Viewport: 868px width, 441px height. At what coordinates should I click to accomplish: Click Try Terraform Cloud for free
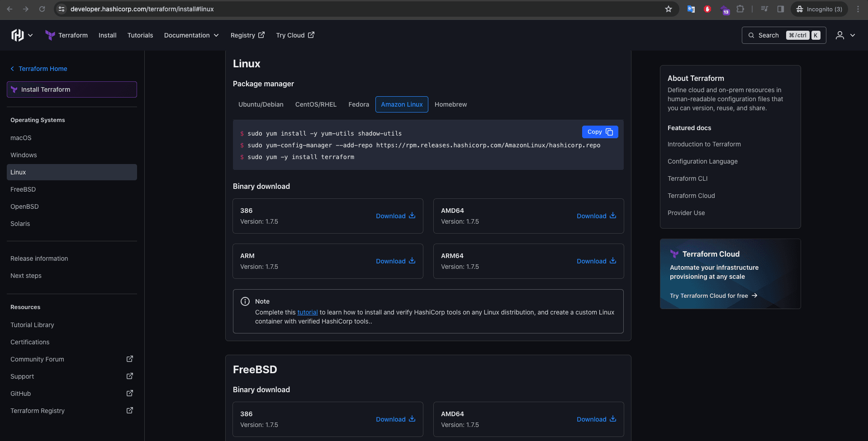pyautogui.click(x=713, y=296)
